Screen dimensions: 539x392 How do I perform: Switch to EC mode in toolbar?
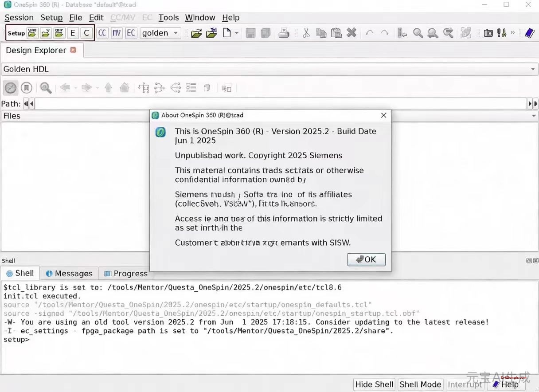(131, 33)
